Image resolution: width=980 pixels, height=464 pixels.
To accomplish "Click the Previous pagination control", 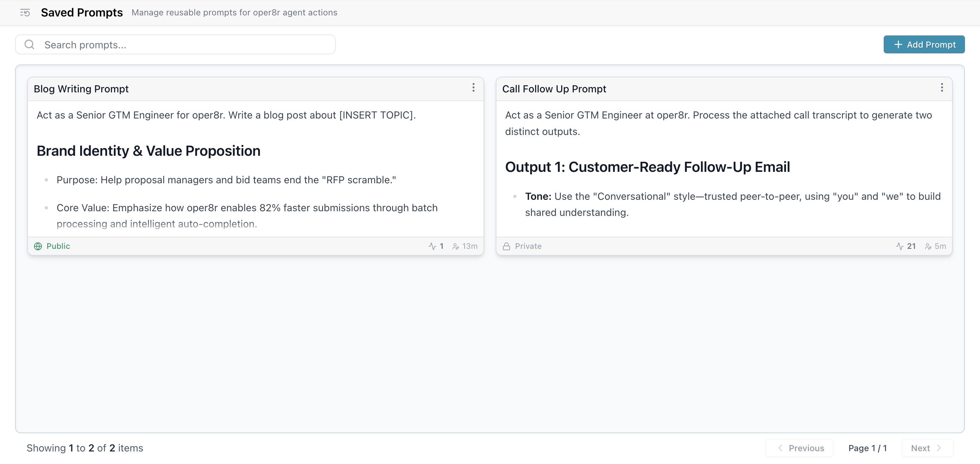I will click(799, 448).
